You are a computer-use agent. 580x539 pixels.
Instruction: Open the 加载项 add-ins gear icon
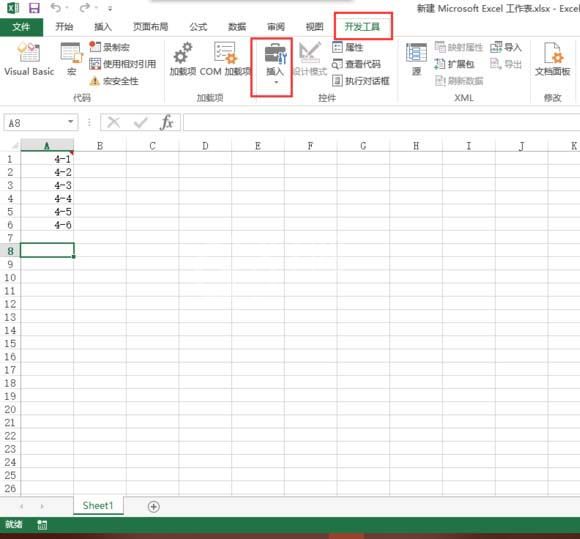coord(182,59)
